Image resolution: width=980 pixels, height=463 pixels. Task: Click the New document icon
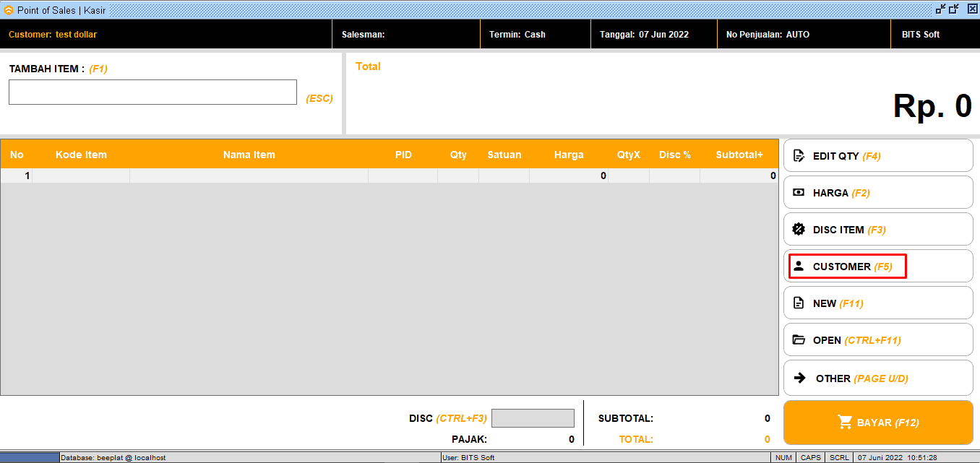pyautogui.click(x=799, y=303)
